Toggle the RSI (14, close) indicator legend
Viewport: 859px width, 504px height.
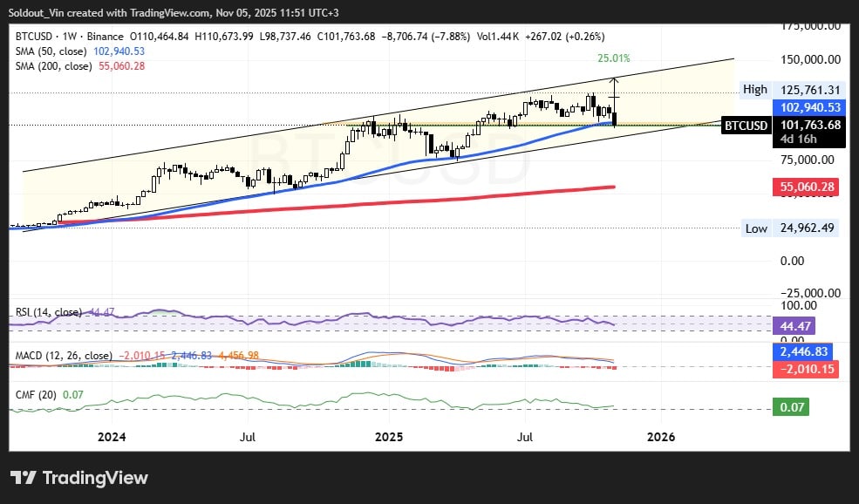[50, 312]
